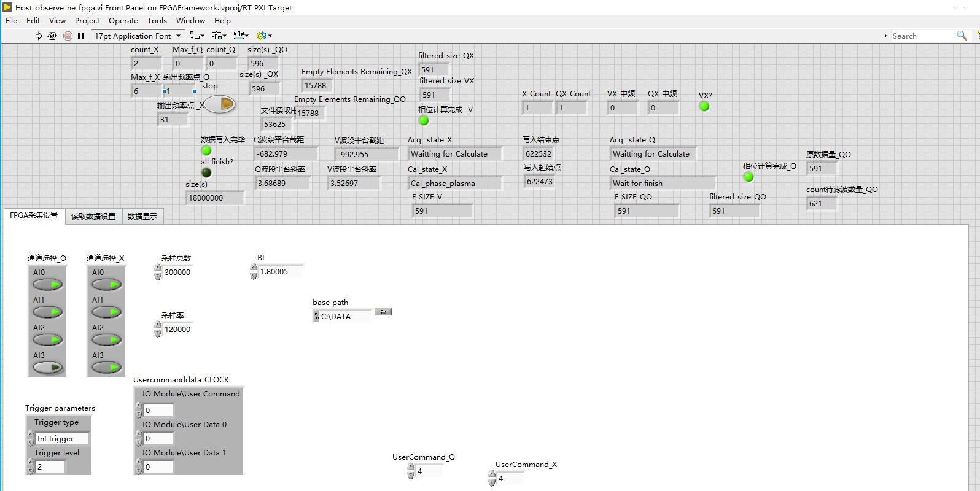
Task: Click the UserCommand_Q increment stepper
Action: point(411,468)
